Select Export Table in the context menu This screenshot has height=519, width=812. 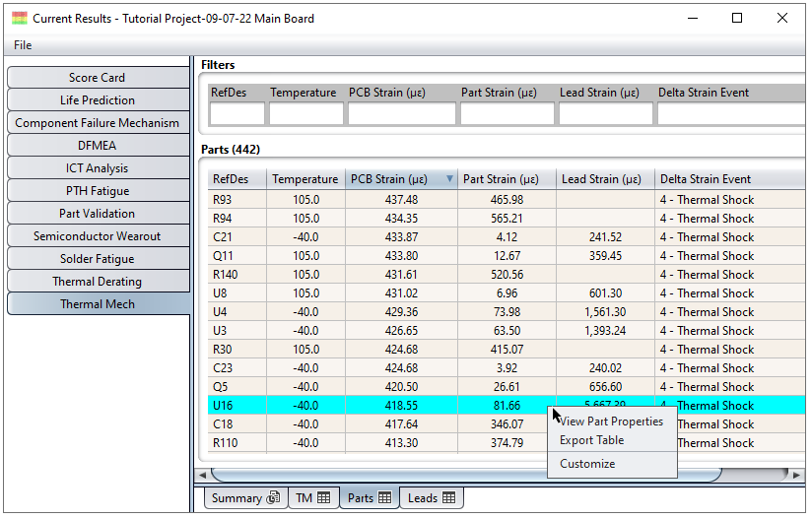click(x=591, y=440)
